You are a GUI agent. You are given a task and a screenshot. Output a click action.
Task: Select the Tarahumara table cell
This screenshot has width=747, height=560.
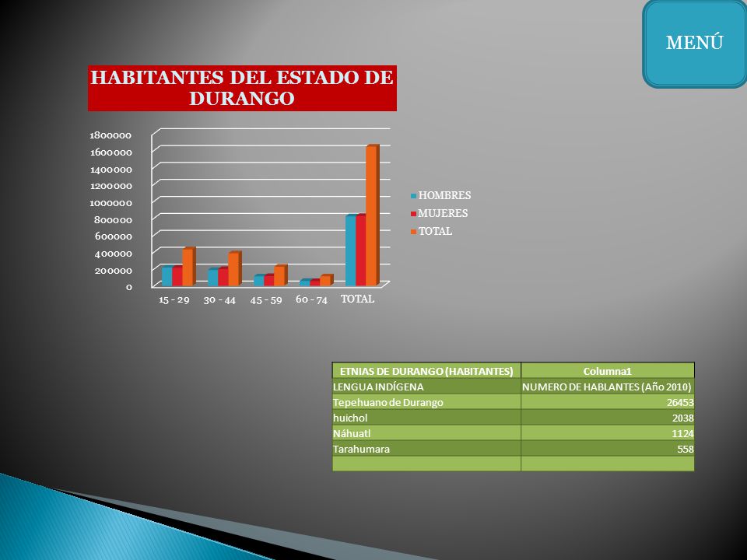(x=426, y=449)
